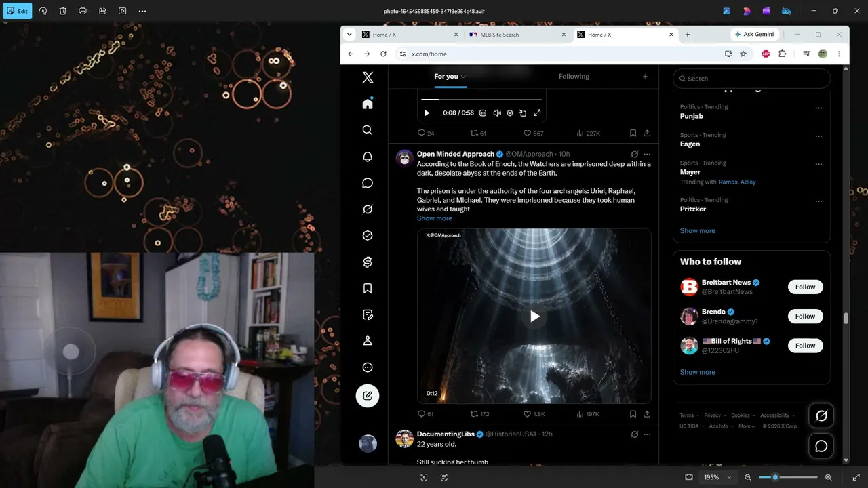Open Notifications bell in X sidebar
This screenshot has height=488, width=868.
point(368,157)
